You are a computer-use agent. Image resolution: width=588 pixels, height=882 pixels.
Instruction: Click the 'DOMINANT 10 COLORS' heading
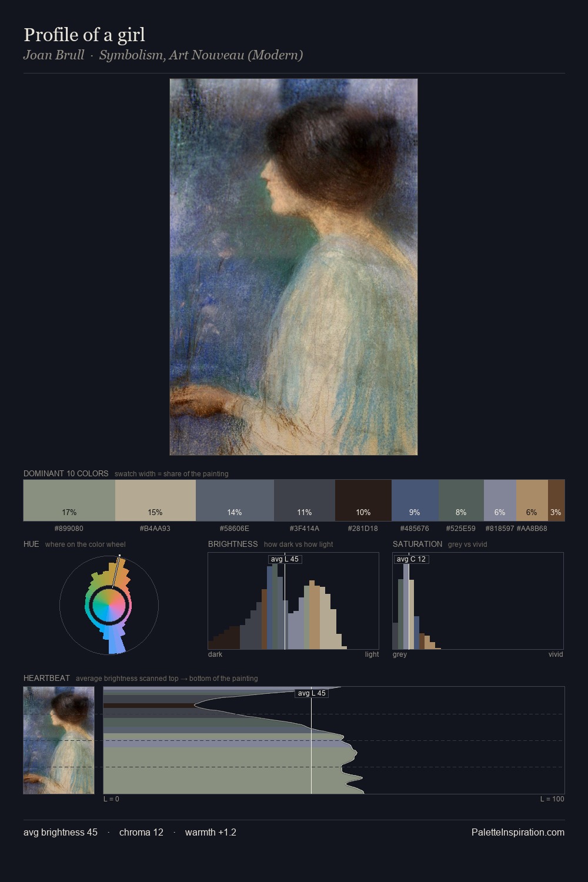coord(66,474)
